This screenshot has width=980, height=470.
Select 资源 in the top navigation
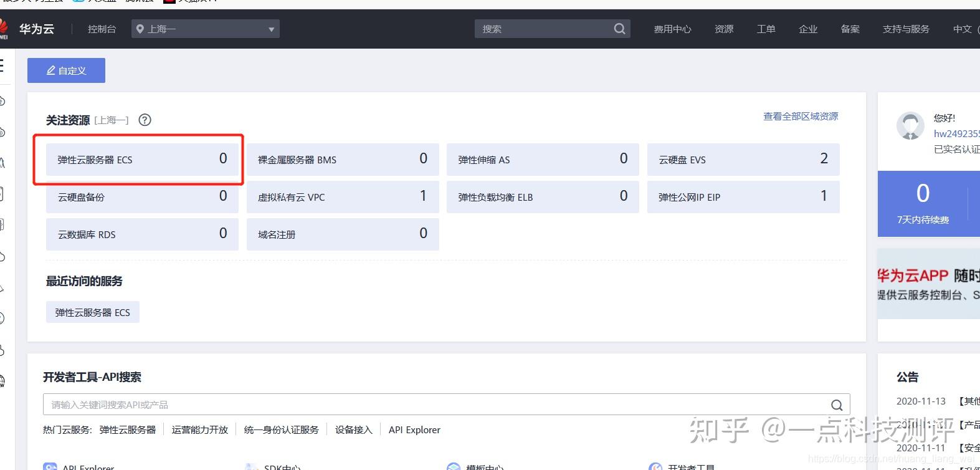[x=724, y=29]
